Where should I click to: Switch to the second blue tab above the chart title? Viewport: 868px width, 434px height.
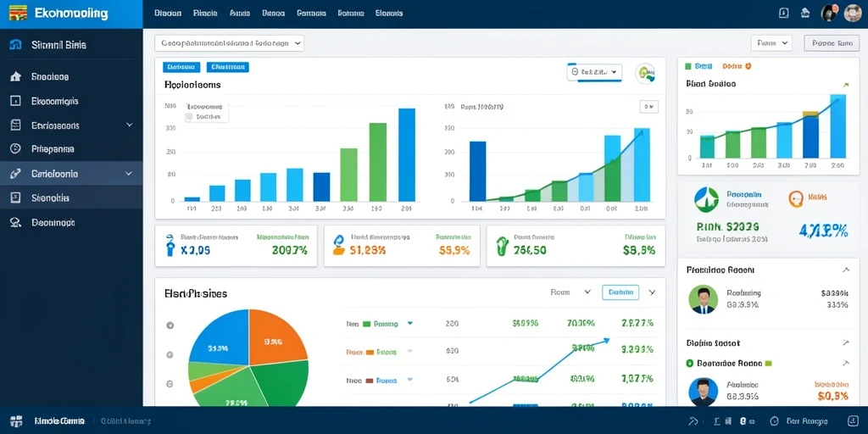point(227,67)
